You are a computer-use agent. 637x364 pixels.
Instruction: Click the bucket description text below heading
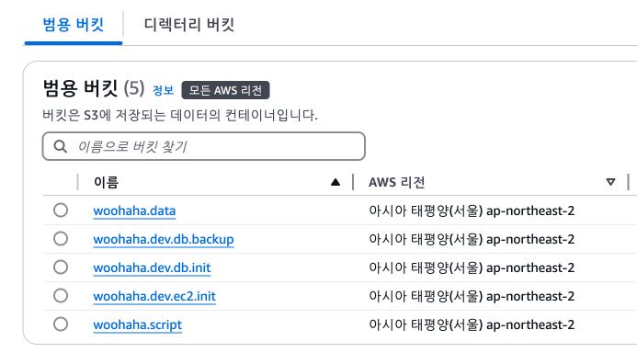[x=180, y=116]
